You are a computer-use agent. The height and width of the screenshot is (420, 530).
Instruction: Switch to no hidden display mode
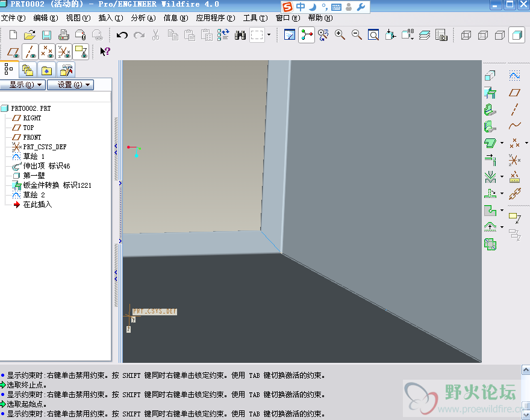click(500, 35)
